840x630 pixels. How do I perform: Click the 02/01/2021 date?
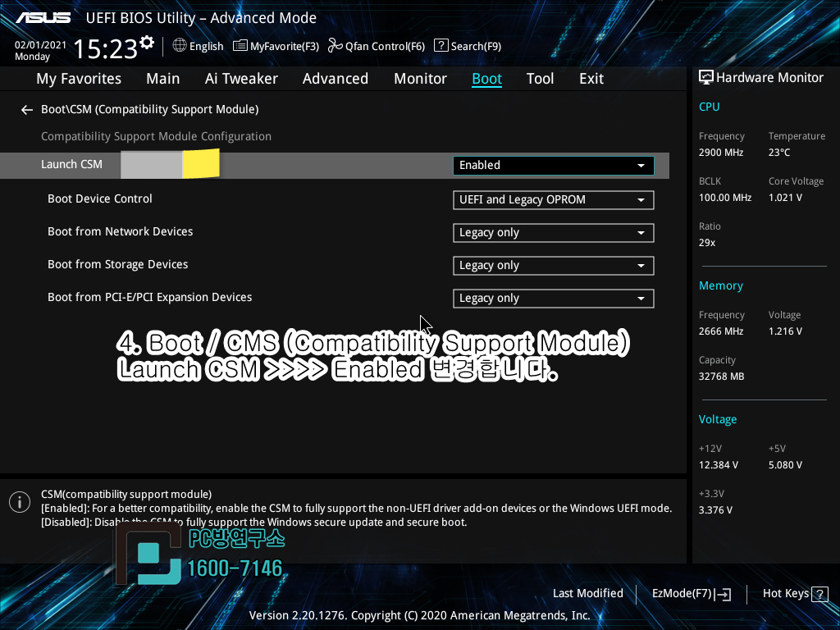click(40, 45)
